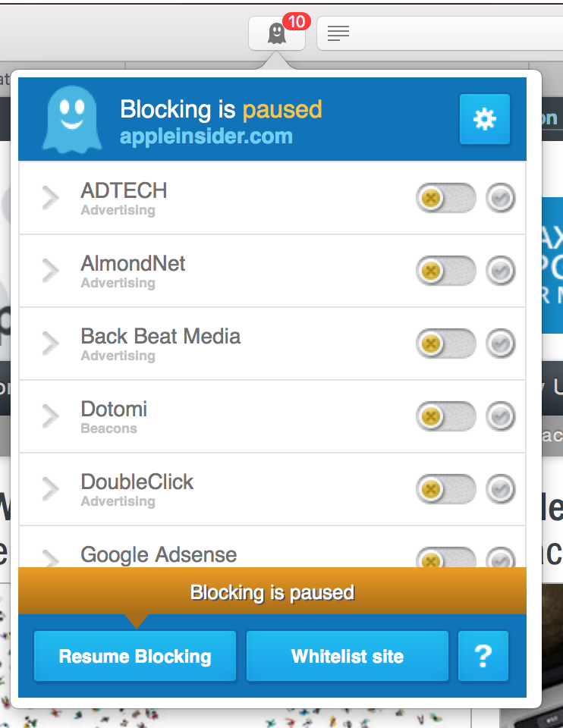Click the Ghostery ghost toolbar icon
The height and width of the screenshot is (728, 563).
(x=277, y=34)
